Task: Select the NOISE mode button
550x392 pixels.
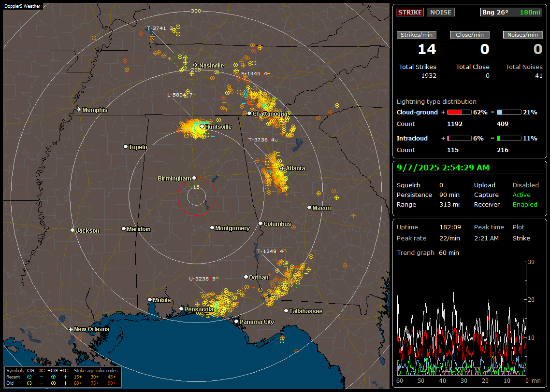Action: (x=441, y=12)
